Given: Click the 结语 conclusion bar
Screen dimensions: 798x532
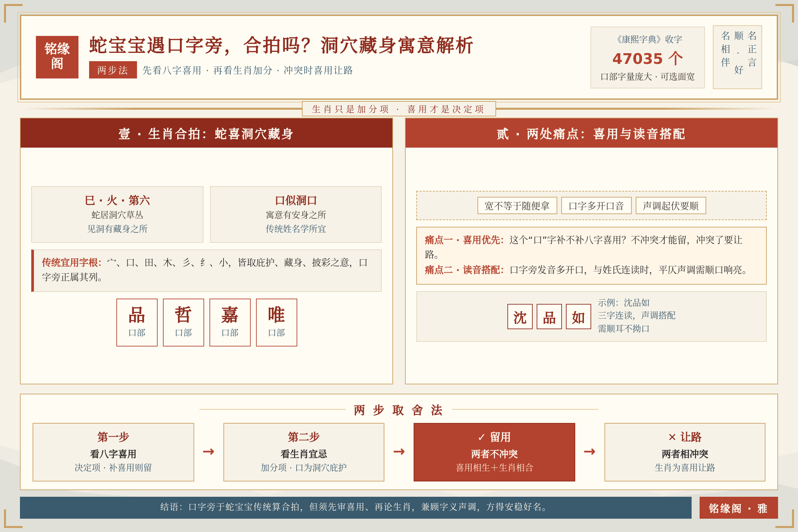Looking at the screenshot, I should [x=355, y=508].
